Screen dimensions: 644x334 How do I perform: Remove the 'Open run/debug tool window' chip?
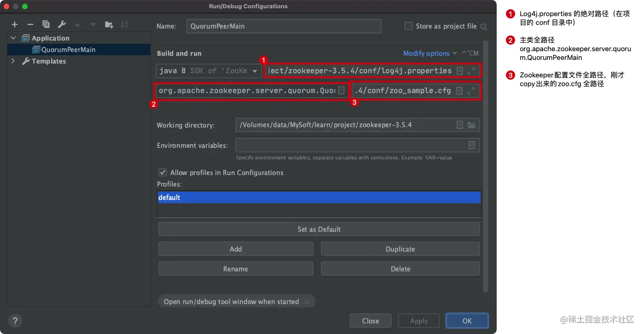[x=307, y=302]
